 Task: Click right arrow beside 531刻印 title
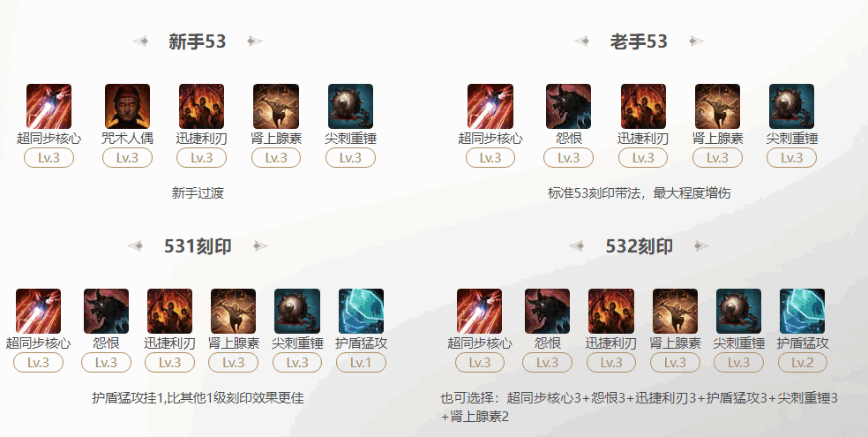tap(260, 246)
